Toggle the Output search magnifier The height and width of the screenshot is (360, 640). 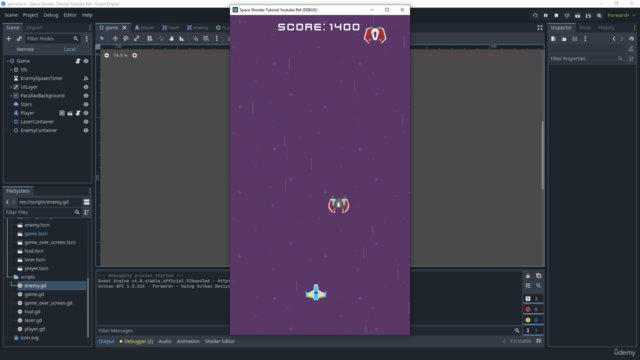538,286
